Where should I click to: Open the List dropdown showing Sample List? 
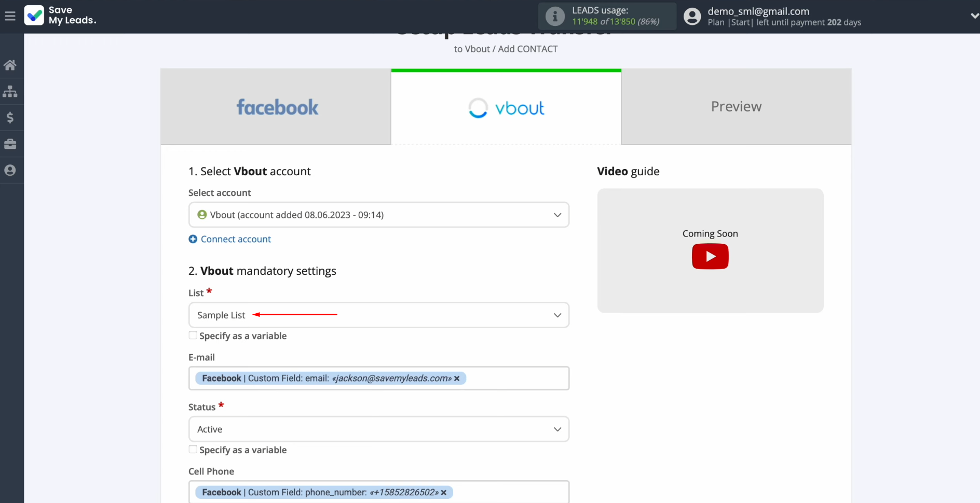tap(379, 315)
